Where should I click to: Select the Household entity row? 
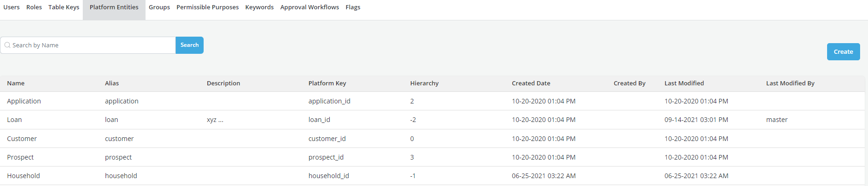click(24, 176)
